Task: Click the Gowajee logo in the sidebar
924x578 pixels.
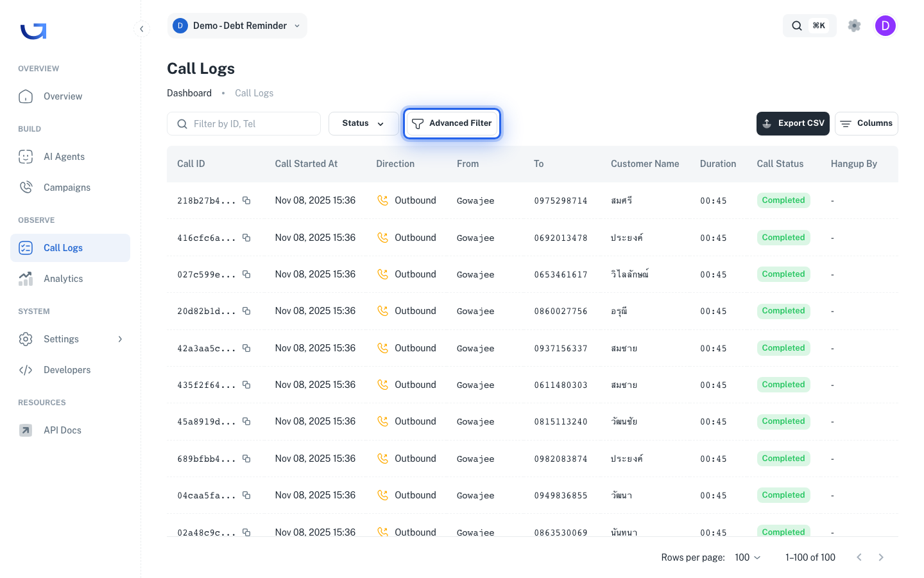Action: point(33,31)
